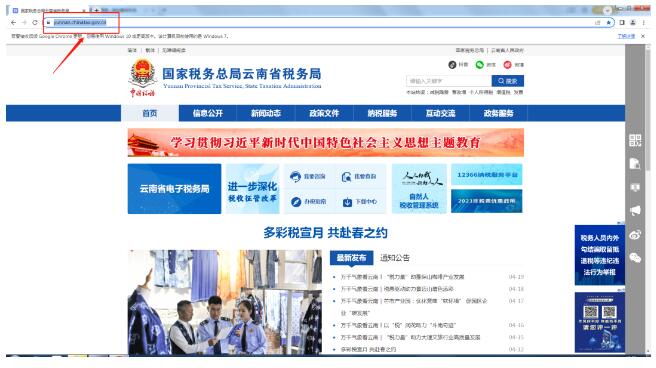The height and width of the screenshot is (368, 656).
Task: Click the megaphone icon in the right sidebar
Action: [635, 210]
